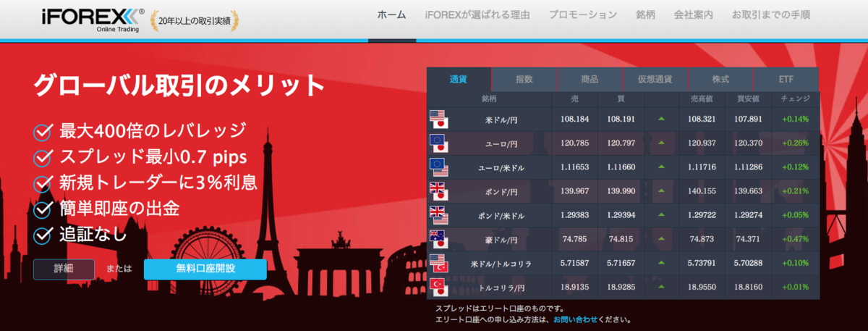Click the 銘柄 column header in table
The height and width of the screenshot is (331, 868).
pos(489,99)
